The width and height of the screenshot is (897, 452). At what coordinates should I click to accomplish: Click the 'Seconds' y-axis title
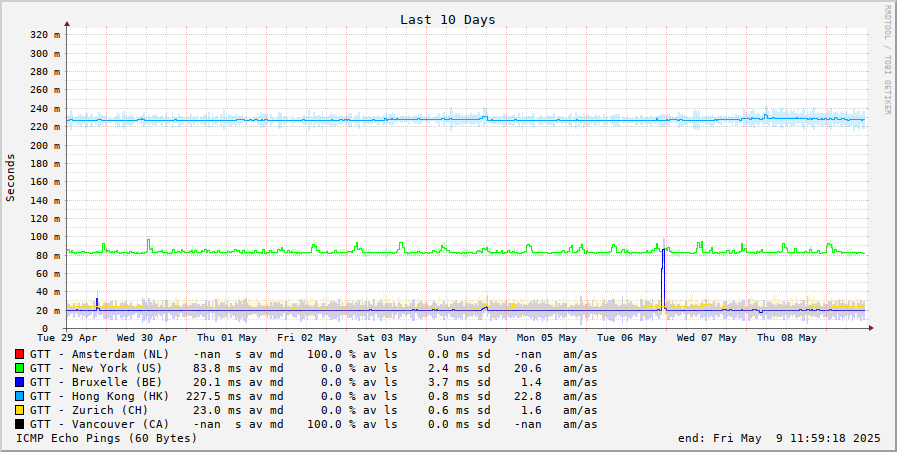click(x=10, y=177)
